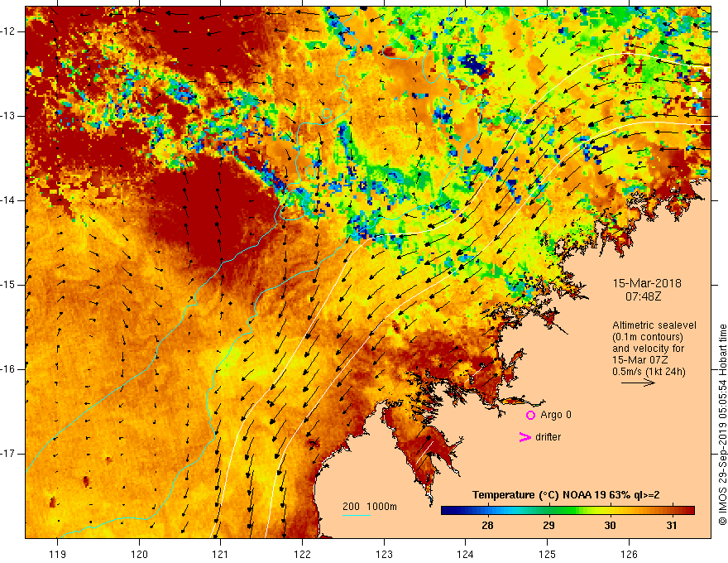Click the 'and velocity for' caption line
This screenshot has height=563, width=728.
648,349
